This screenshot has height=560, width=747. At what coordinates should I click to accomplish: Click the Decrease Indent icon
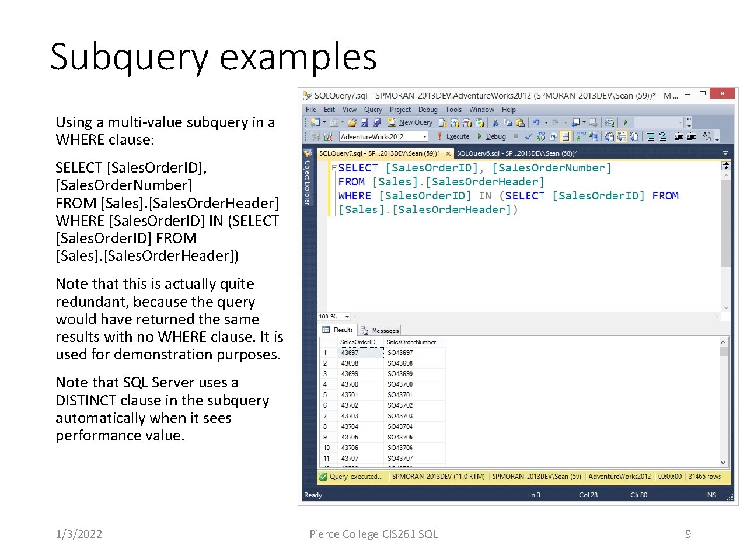(x=679, y=136)
